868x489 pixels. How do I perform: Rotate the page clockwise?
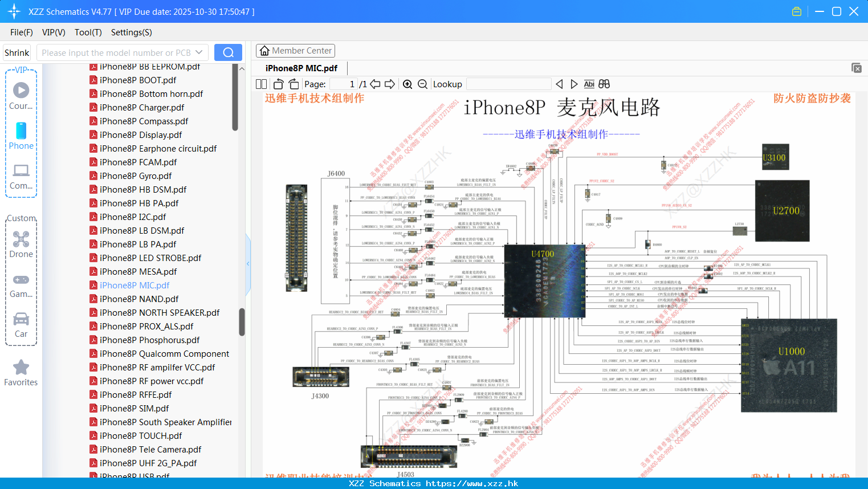[x=294, y=84]
